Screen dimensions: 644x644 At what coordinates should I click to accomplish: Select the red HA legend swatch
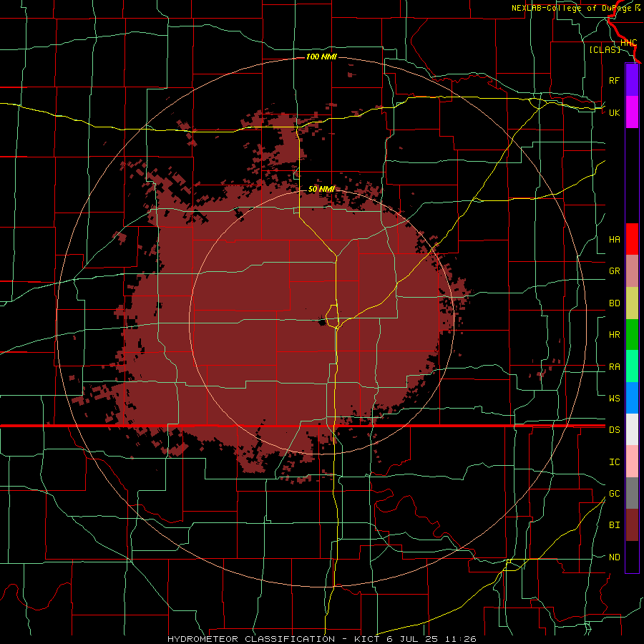point(632,239)
